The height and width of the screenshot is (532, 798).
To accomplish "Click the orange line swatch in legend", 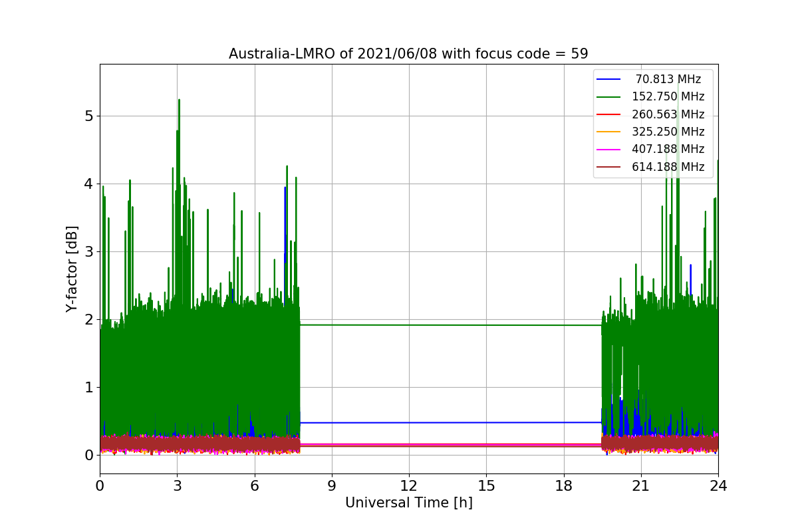I will (x=608, y=132).
